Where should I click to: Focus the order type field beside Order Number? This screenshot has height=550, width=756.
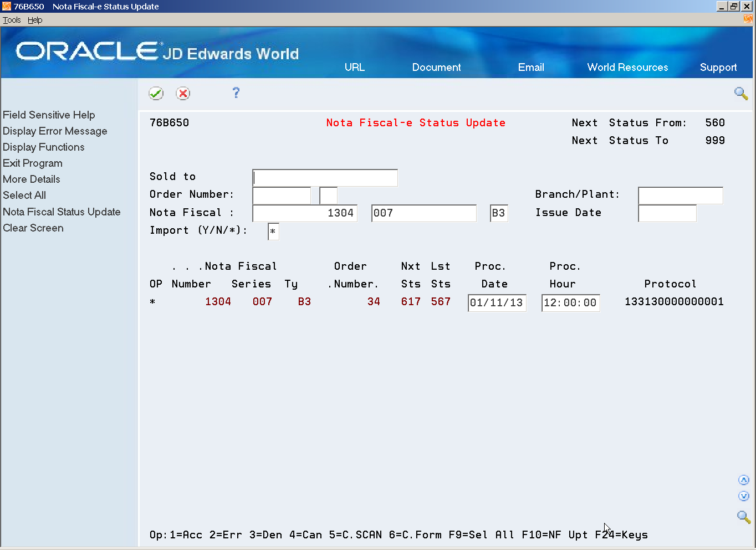(328, 196)
